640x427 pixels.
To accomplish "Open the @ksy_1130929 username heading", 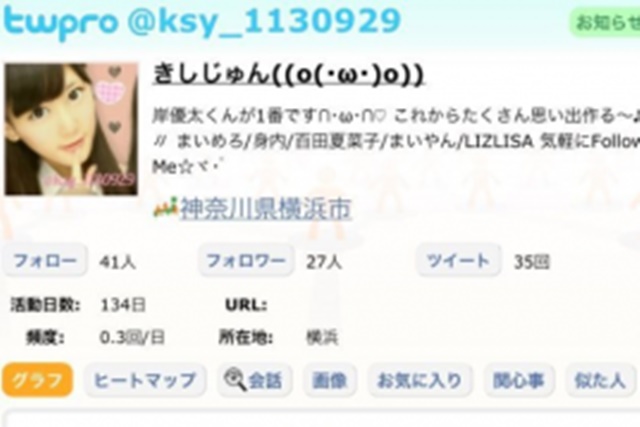I will point(264,22).
